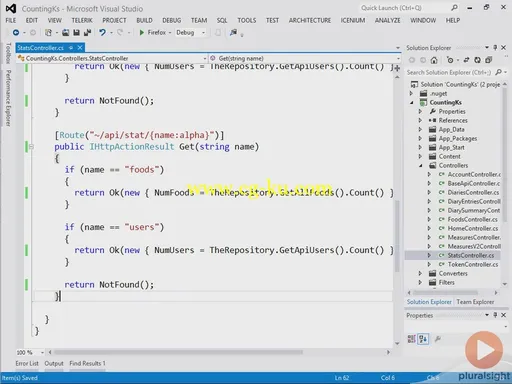Click the editor horizontal scrollbar thumb

point(178,352)
